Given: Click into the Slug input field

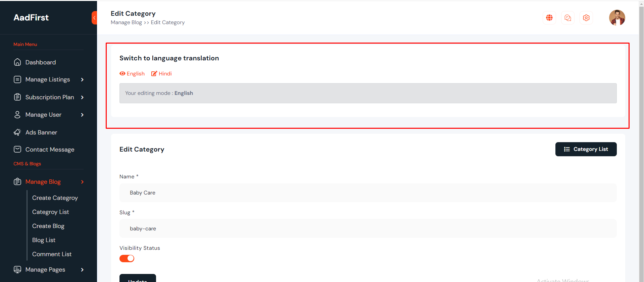Looking at the screenshot, I should tap(368, 229).
